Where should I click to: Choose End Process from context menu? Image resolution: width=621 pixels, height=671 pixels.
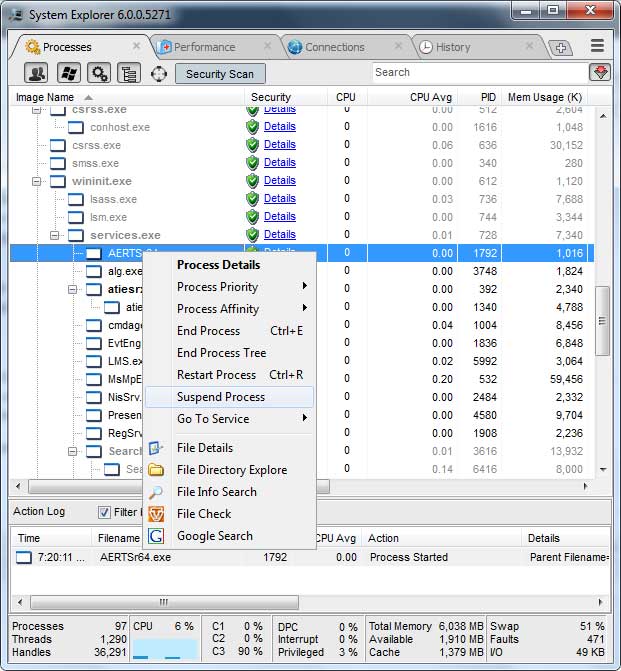229,331
